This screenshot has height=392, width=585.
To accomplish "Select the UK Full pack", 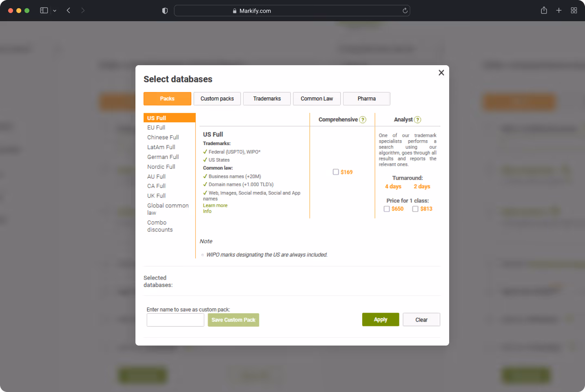I will (x=156, y=196).
